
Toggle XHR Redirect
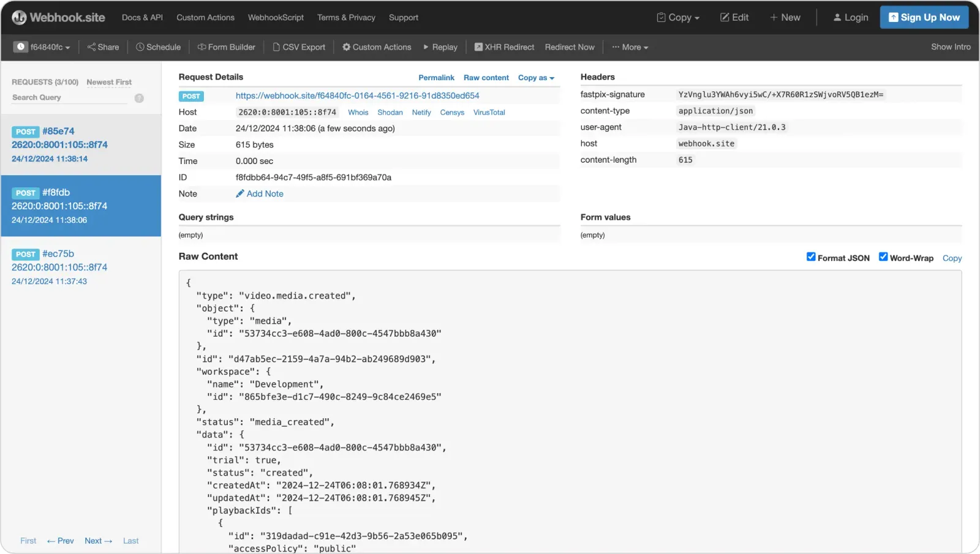[504, 47]
